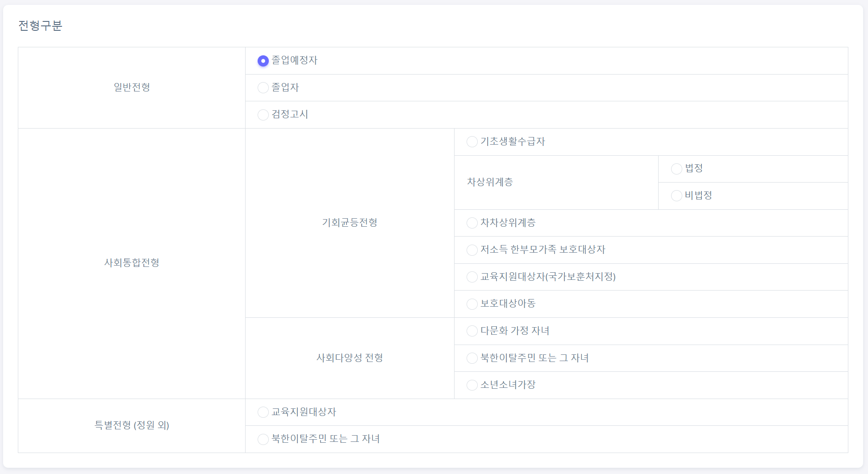Pick the 소년소녀가장 radio option
This screenshot has height=474, width=868.
[472, 385]
